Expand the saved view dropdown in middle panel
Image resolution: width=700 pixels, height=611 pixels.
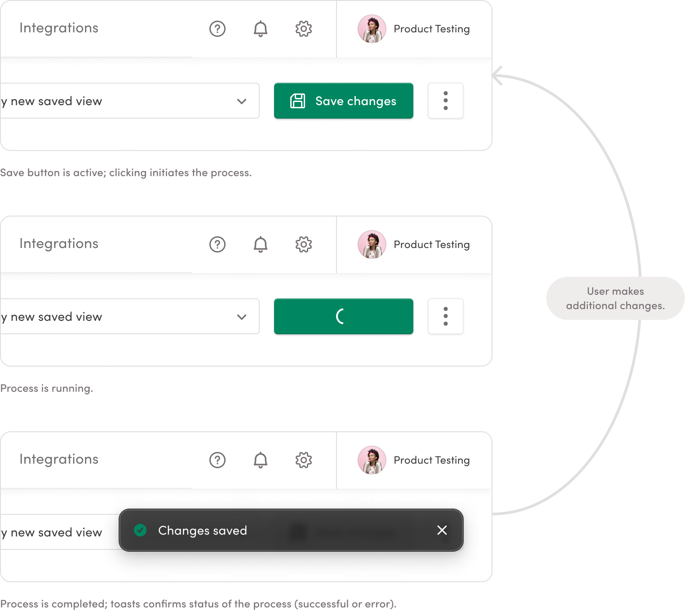tap(242, 317)
